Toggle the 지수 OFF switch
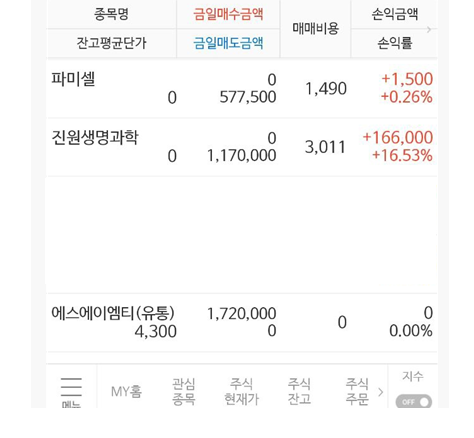The image size is (474, 438). tap(414, 402)
